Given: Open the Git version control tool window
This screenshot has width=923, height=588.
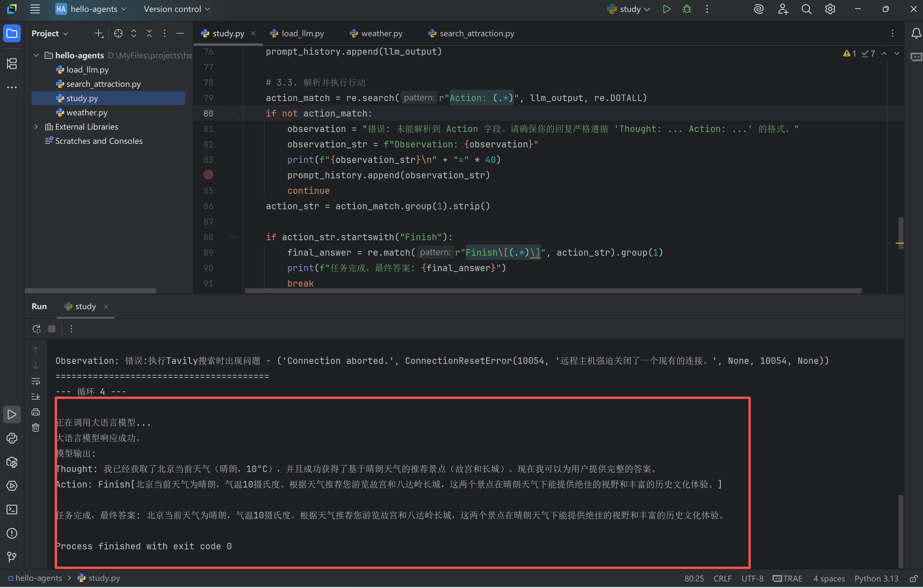Looking at the screenshot, I should pyautogui.click(x=12, y=556).
